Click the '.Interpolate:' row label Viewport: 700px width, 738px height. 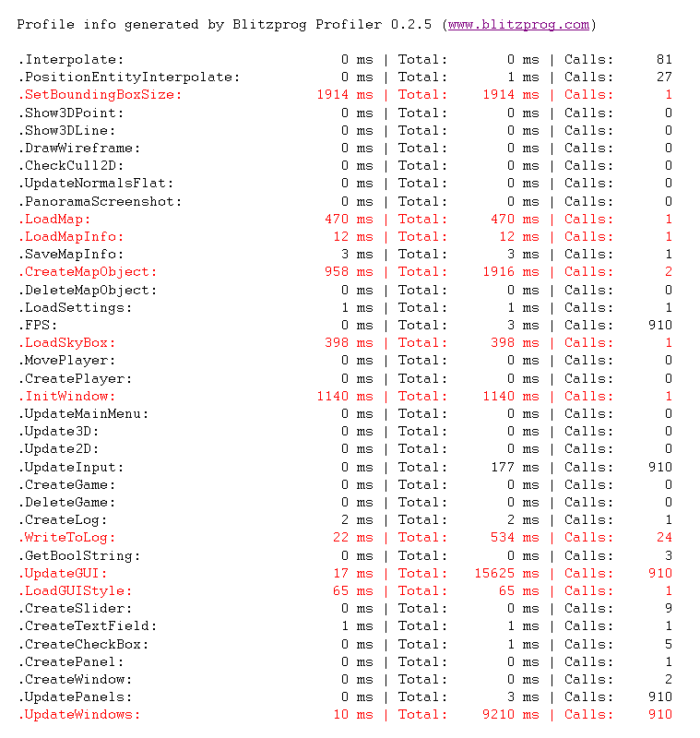[x=71, y=60]
